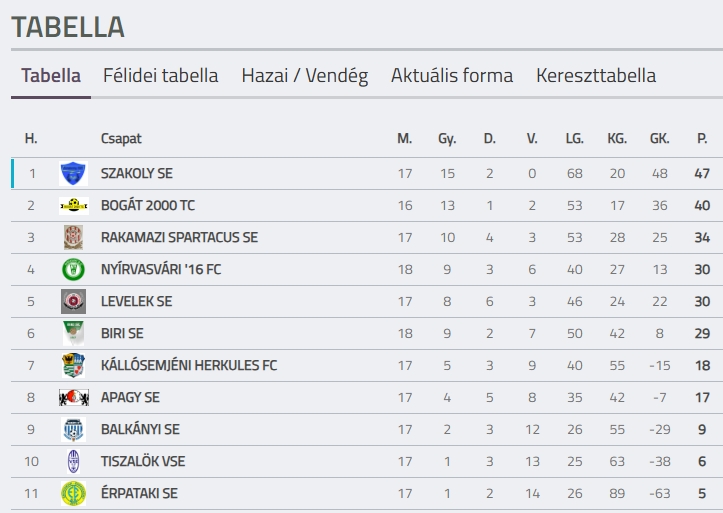Click the Tiszalök VSE team crest
Screen dimensions: 723x513
[x=73, y=461]
